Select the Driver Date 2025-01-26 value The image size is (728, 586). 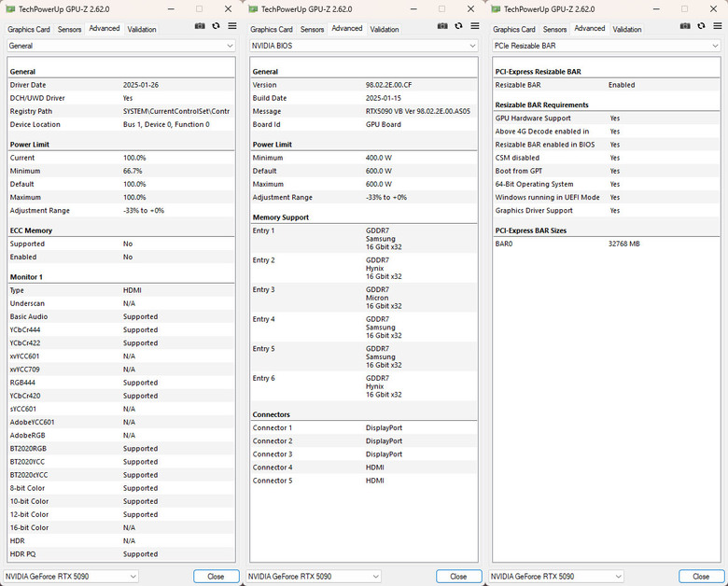pyautogui.click(x=141, y=85)
